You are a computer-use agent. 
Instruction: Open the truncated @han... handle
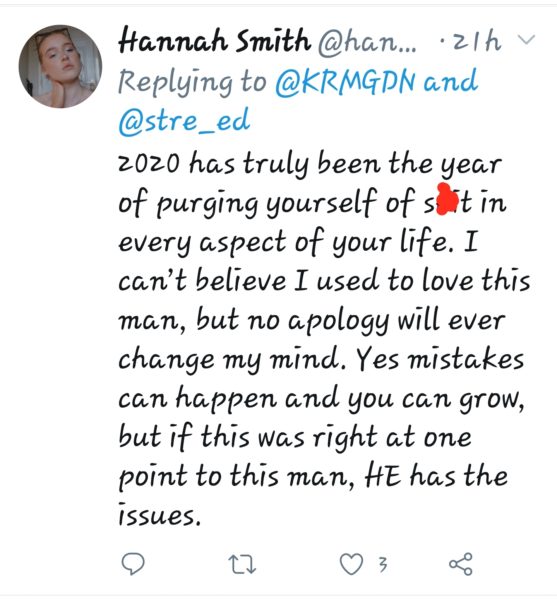click(366, 42)
